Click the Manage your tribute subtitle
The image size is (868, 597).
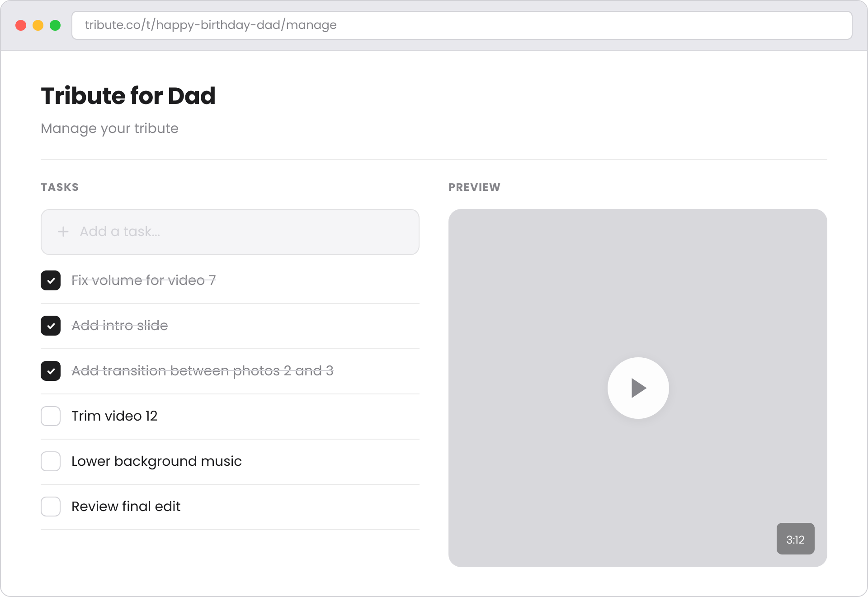point(109,128)
